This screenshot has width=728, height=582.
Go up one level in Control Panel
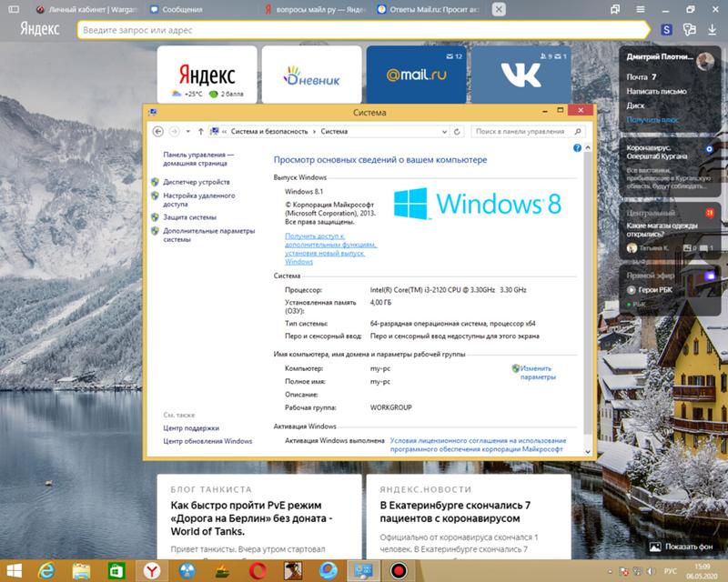point(200,131)
